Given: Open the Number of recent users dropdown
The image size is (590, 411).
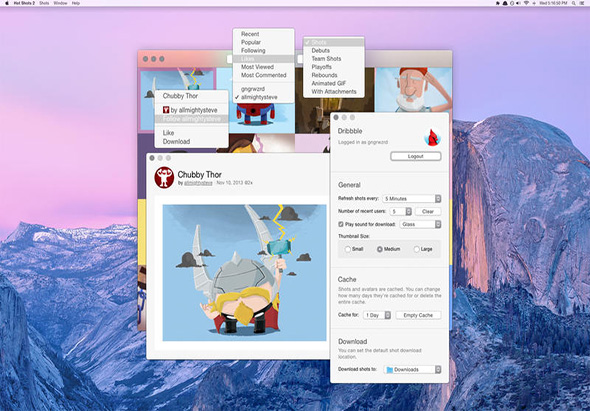Looking at the screenshot, I should [401, 212].
